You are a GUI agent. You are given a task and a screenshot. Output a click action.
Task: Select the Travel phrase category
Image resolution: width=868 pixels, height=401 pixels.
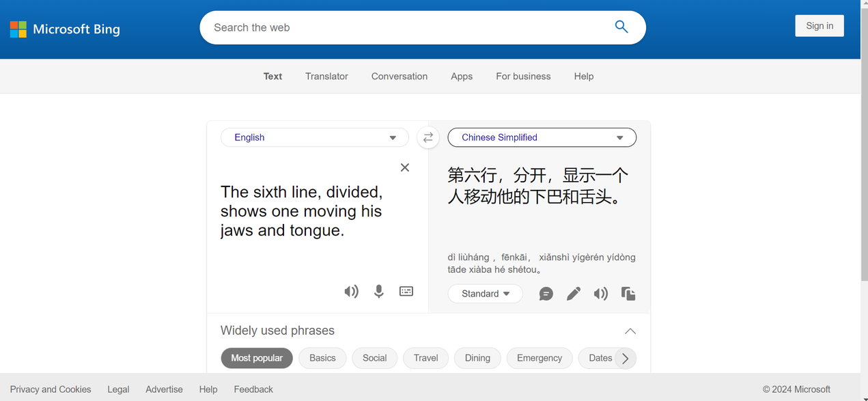pyautogui.click(x=426, y=358)
